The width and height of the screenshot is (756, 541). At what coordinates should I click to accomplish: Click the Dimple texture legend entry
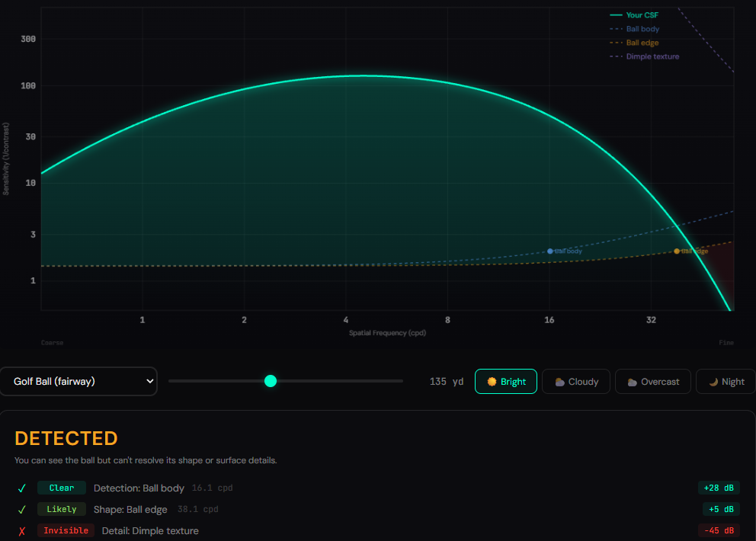pos(645,56)
